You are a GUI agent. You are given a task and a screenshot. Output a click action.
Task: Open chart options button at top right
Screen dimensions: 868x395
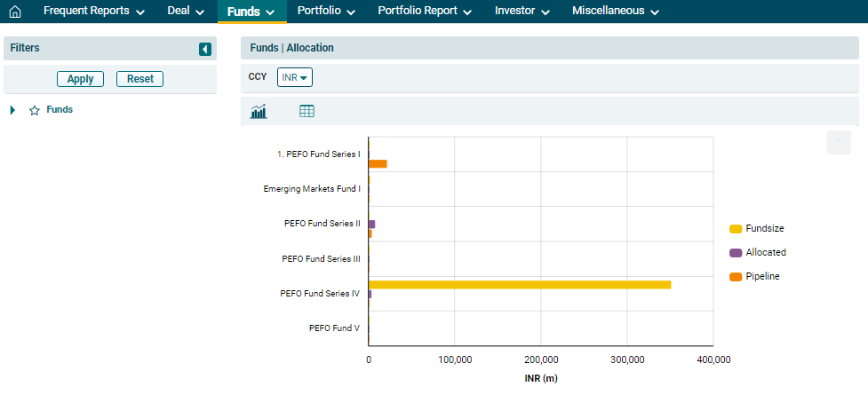click(x=839, y=142)
